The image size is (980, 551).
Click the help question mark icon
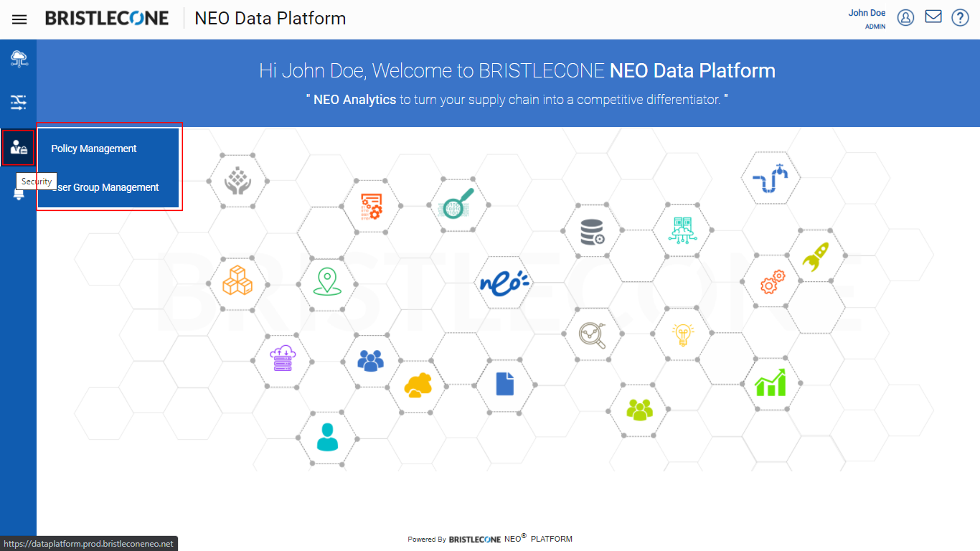click(960, 18)
